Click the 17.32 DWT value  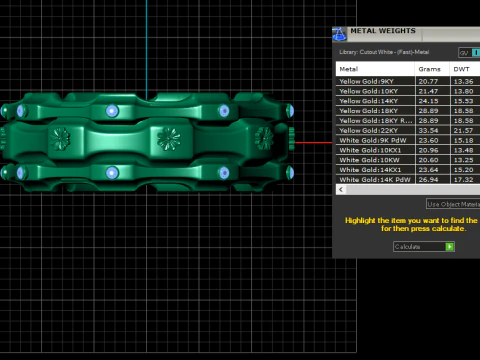464,180
